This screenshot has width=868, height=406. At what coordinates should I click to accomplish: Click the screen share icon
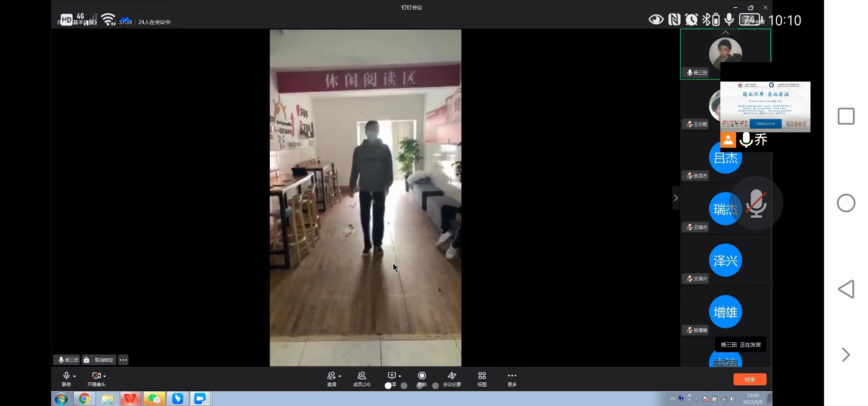(x=392, y=376)
